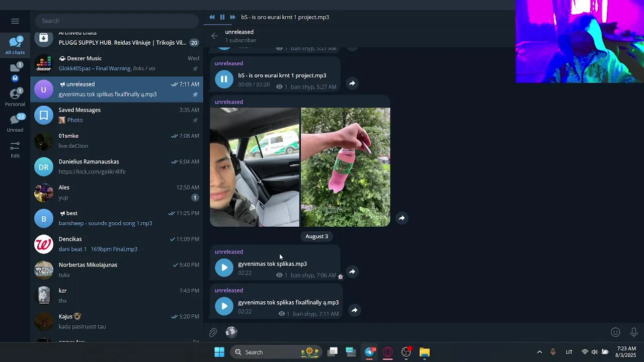
Task: Open the Ales chat
Action: coord(117,193)
